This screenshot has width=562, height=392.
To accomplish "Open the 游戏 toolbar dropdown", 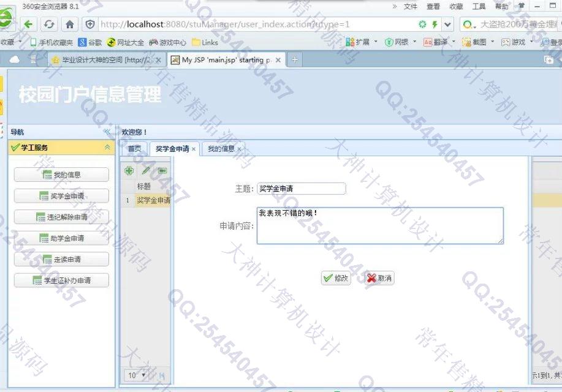I will [517, 42].
